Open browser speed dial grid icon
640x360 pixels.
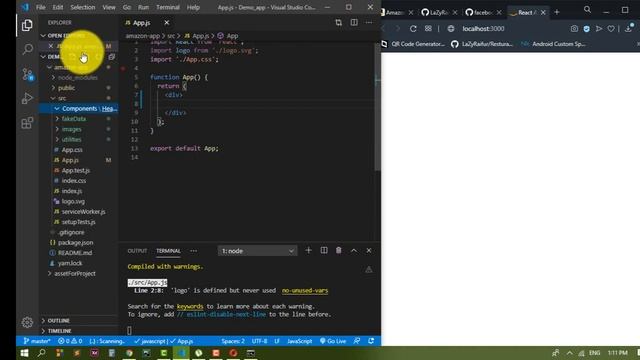428,29
